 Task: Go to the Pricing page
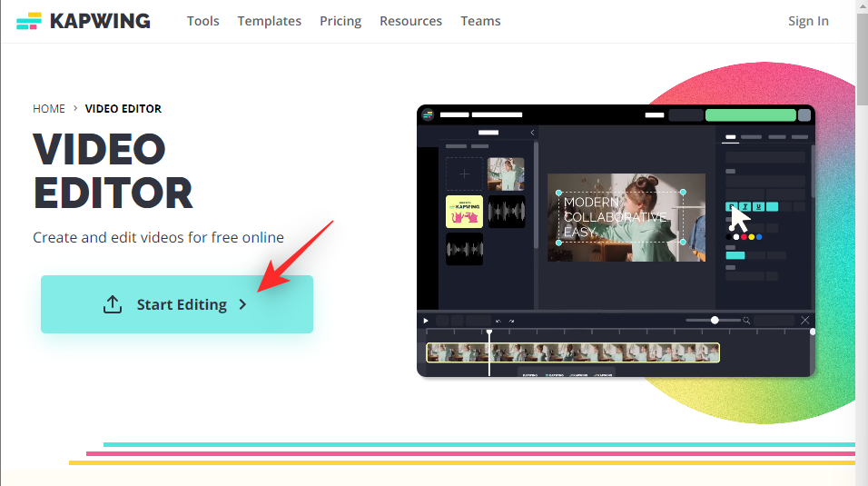pyautogui.click(x=340, y=21)
